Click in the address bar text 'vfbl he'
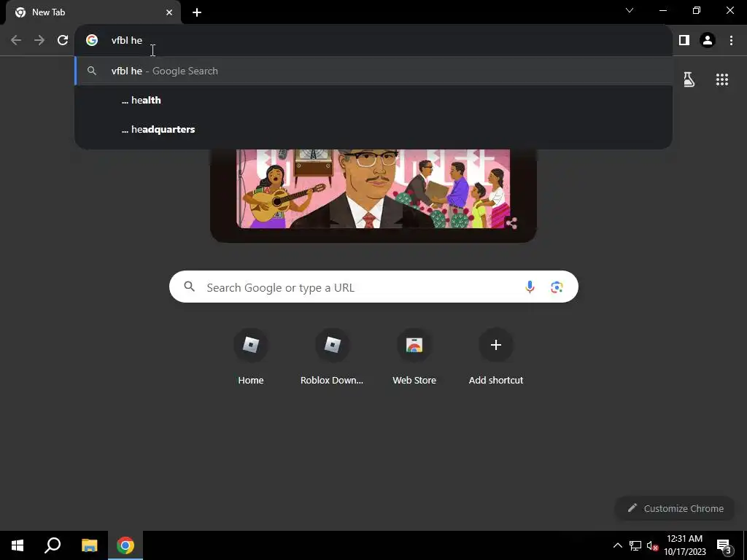 [127, 41]
